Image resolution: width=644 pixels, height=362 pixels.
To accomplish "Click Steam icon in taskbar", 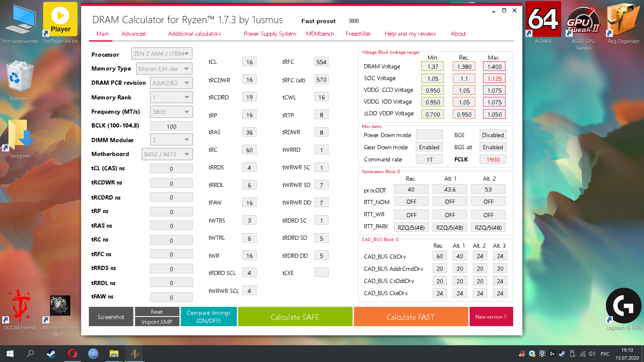I will point(51,353).
